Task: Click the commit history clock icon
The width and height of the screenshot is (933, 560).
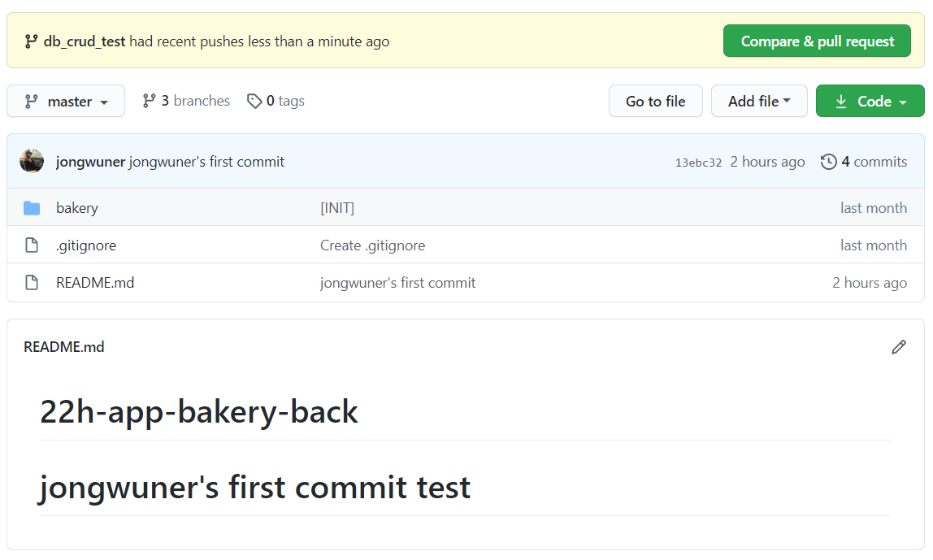Action: click(x=828, y=162)
